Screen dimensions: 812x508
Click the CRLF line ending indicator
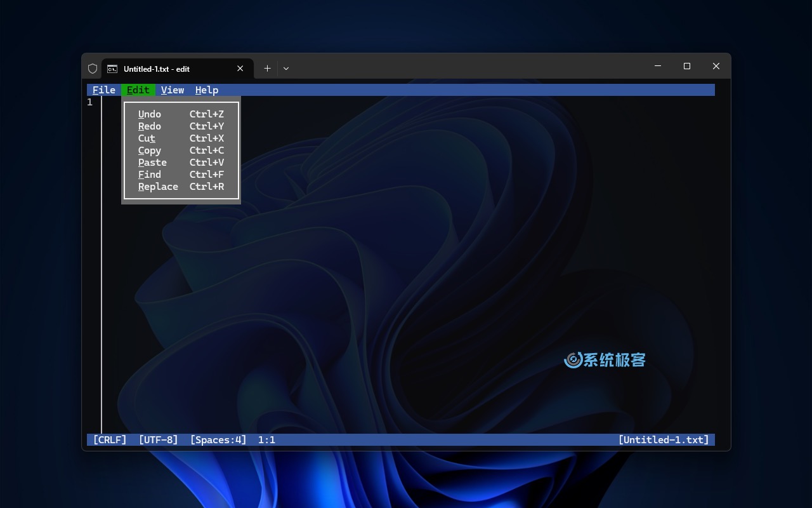pos(110,439)
